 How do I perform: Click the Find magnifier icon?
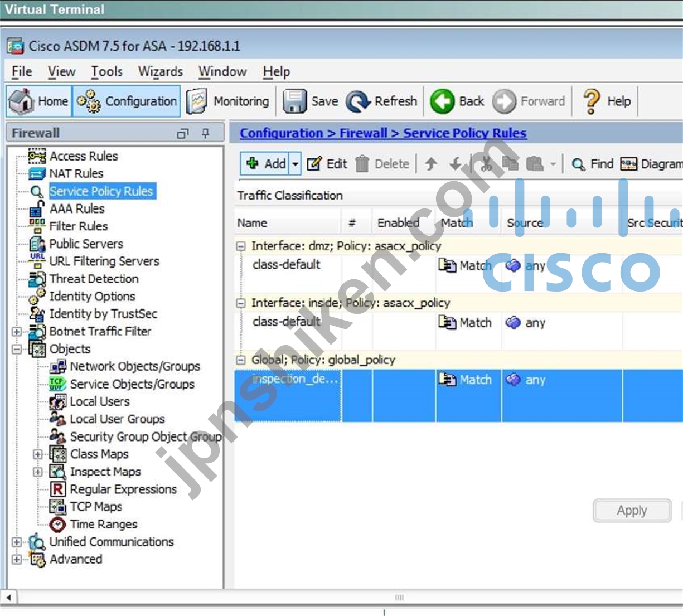pos(578,164)
